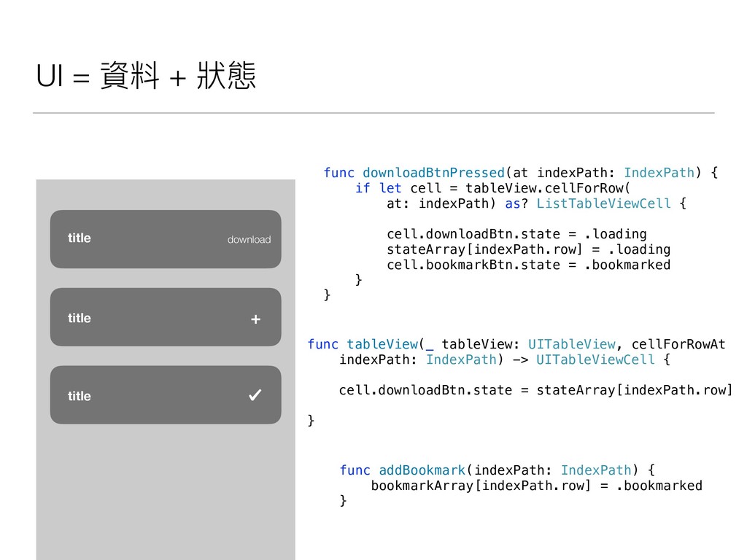Tap the download button in first cell
Image resolution: width=747 pixels, height=560 pixels.
coord(249,239)
